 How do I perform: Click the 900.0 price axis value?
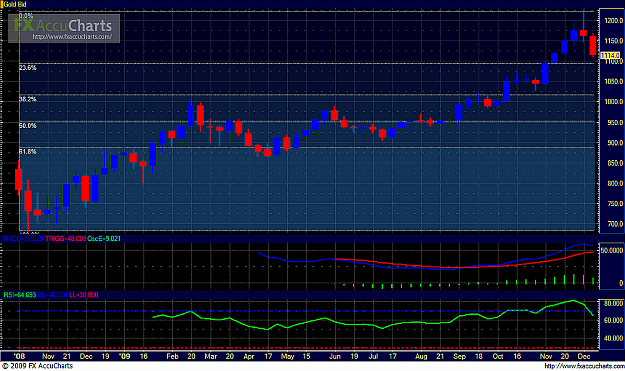(x=615, y=143)
